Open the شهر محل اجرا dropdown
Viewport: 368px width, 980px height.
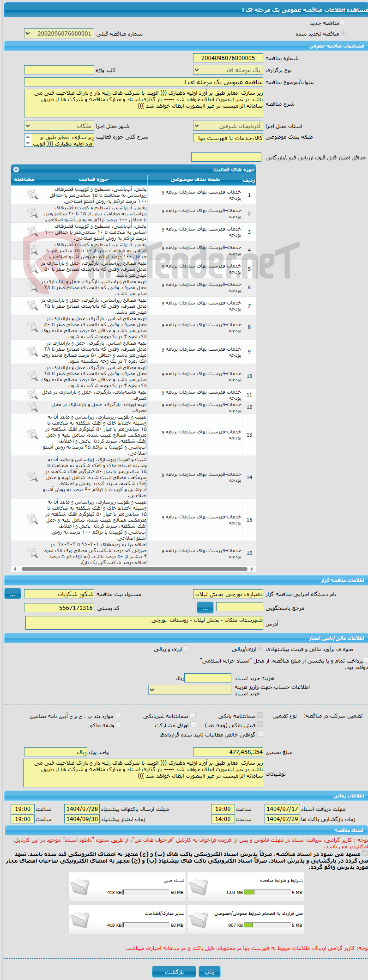59,126
